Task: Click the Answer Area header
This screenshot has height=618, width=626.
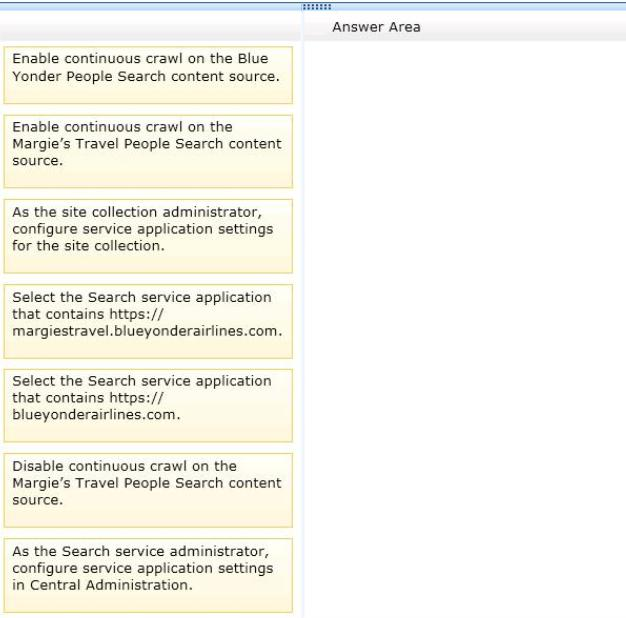Action: [x=376, y=27]
